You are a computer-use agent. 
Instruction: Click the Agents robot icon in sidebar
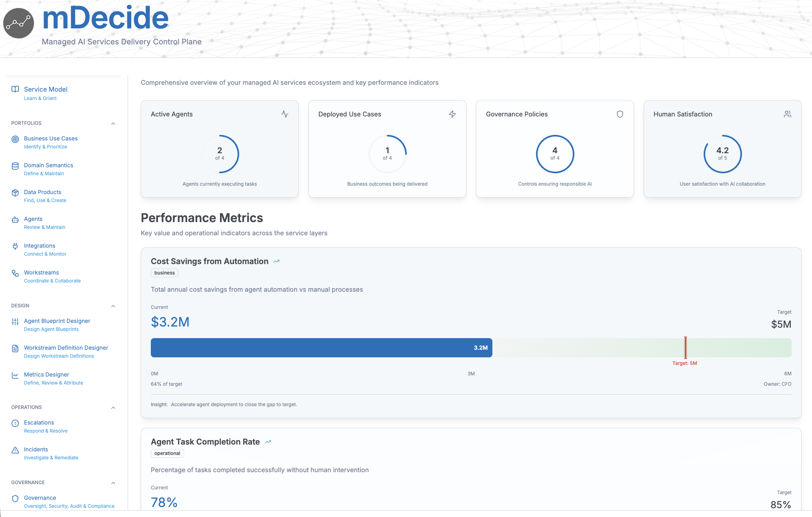pyautogui.click(x=15, y=219)
